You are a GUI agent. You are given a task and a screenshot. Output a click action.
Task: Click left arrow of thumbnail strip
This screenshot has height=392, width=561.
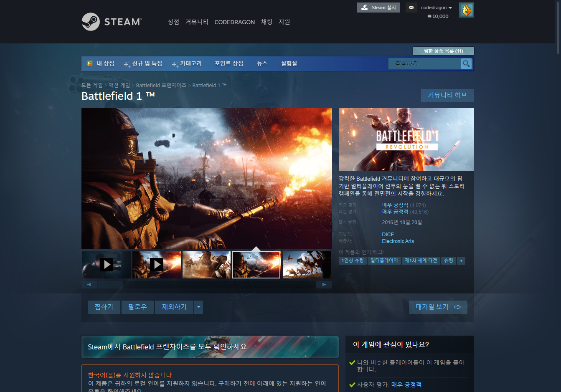pyautogui.click(x=89, y=284)
